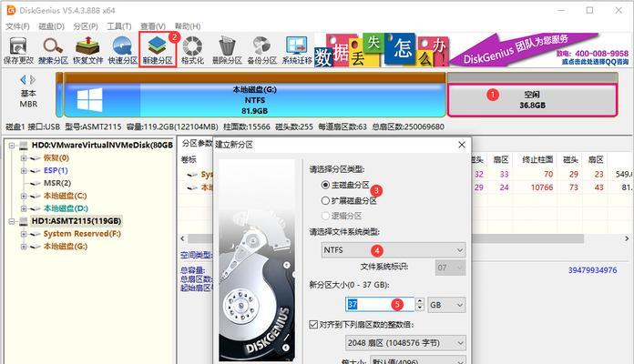Open the Backup Partition (备份分区) tool
The height and width of the screenshot is (364, 634).
261,50
